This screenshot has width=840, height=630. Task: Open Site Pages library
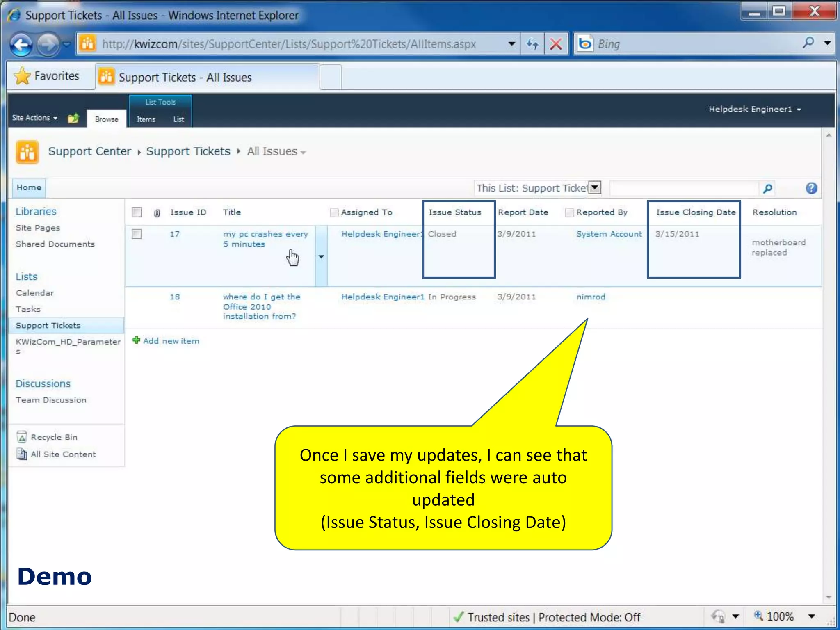[x=38, y=228]
